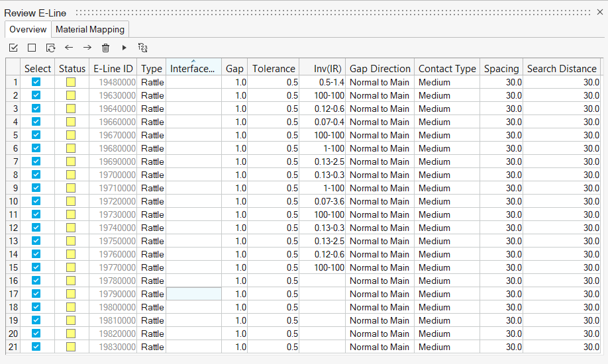
Task: Click the empty Interface cell in row 17
Action: click(193, 294)
